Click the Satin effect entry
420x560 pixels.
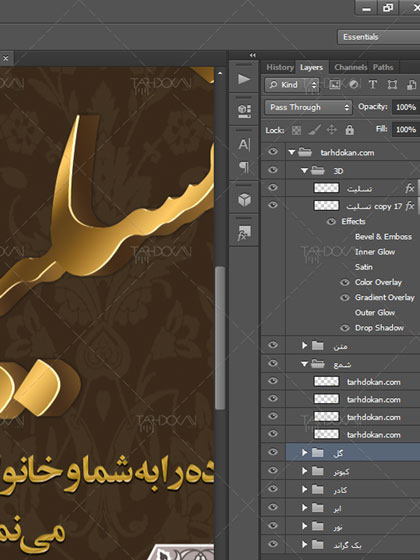[x=364, y=267]
